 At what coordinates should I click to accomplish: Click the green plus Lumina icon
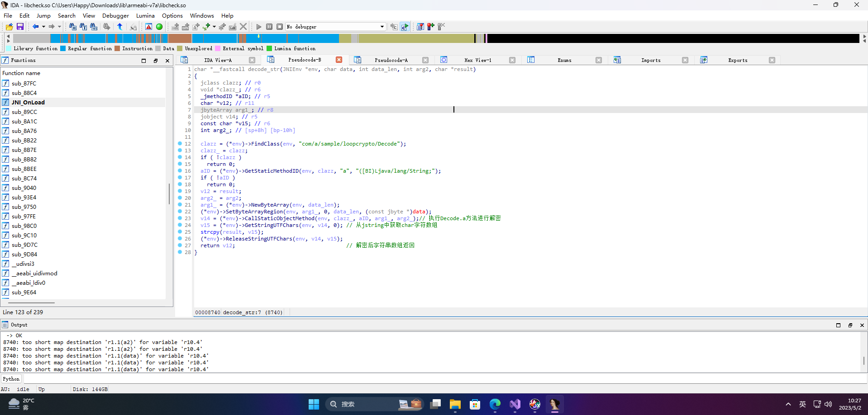[x=206, y=27]
